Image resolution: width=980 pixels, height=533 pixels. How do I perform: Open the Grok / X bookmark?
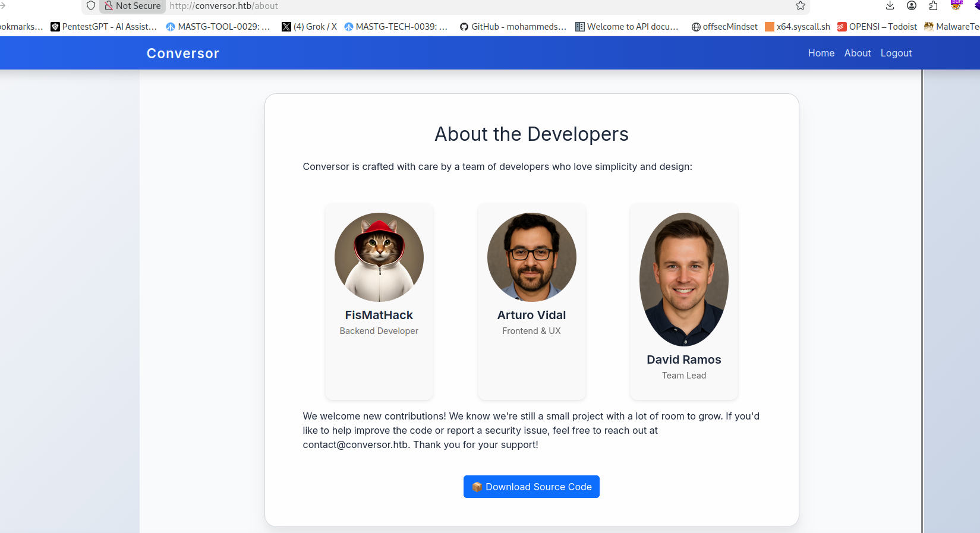pyautogui.click(x=309, y=27)
